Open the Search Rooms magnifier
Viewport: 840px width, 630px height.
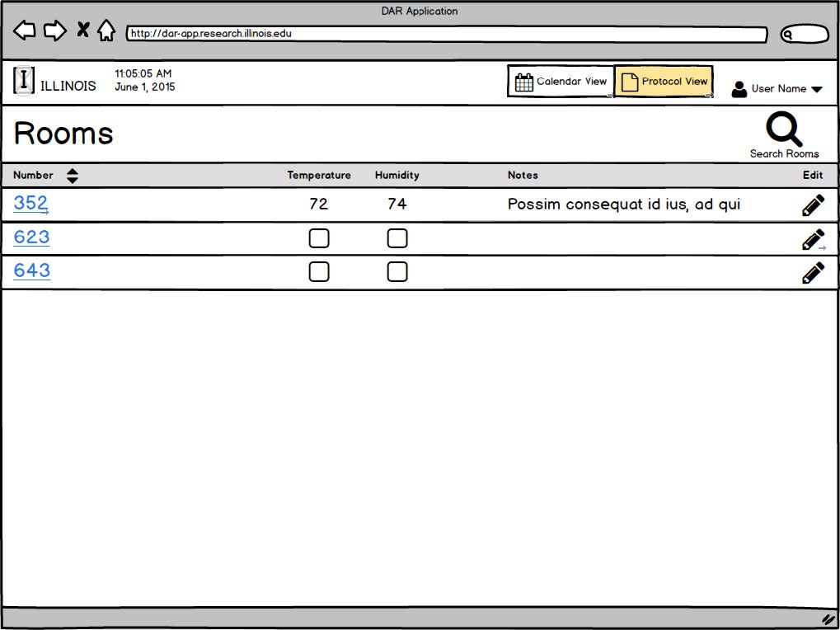[784, 129]
